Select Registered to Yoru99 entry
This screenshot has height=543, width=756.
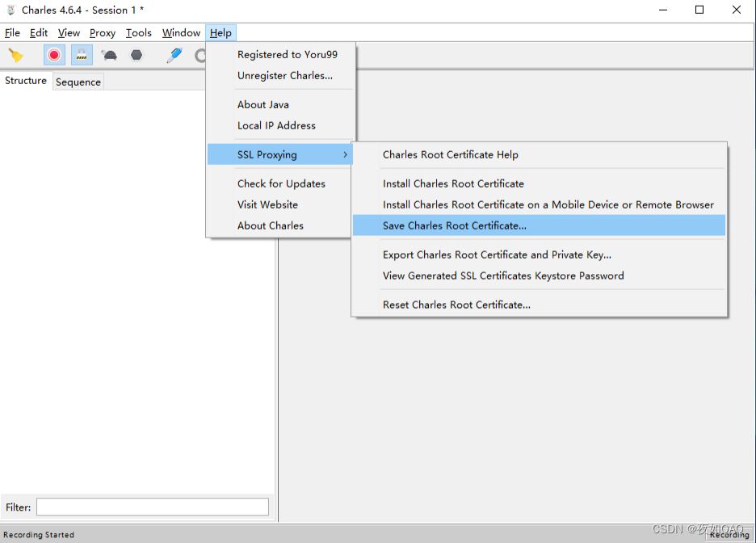click(281, 54)
